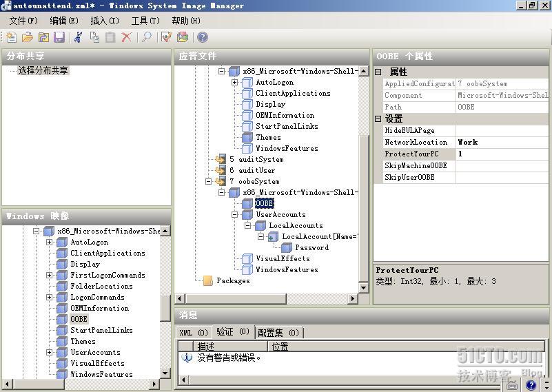Click answer file pane scroll-down arrow

click(x=364, y=287)
